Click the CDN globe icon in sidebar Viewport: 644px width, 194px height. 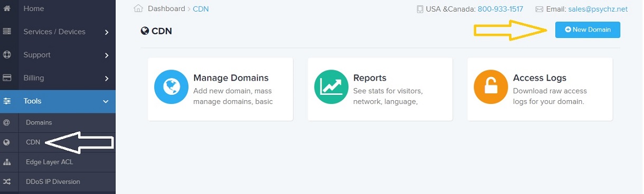(7, 142)
